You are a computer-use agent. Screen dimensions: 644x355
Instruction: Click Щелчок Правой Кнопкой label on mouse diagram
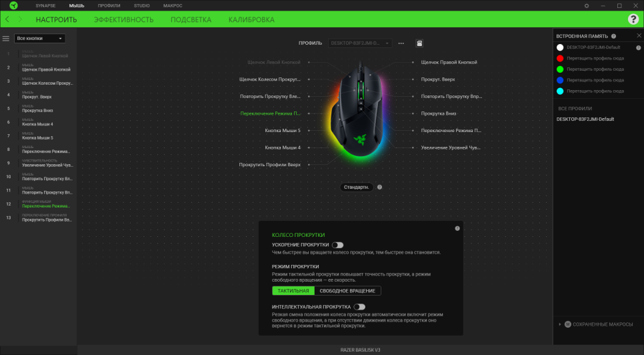449,63
